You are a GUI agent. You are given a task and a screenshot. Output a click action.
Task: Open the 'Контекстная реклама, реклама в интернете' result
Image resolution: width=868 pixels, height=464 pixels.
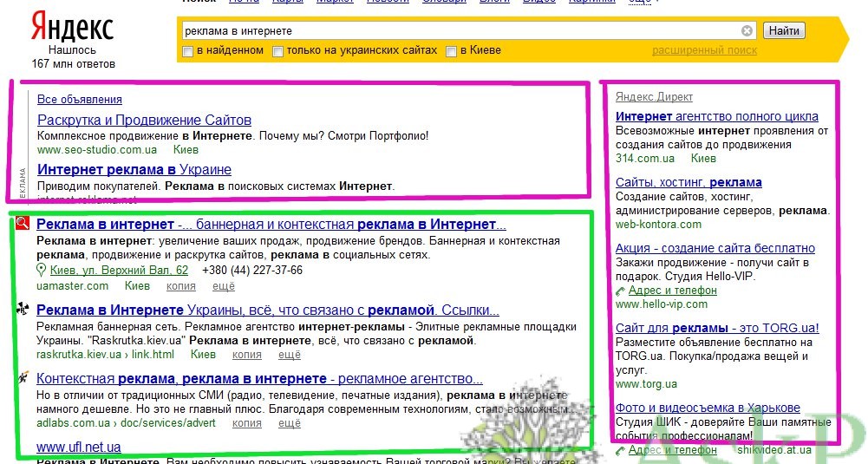point(259,379)
